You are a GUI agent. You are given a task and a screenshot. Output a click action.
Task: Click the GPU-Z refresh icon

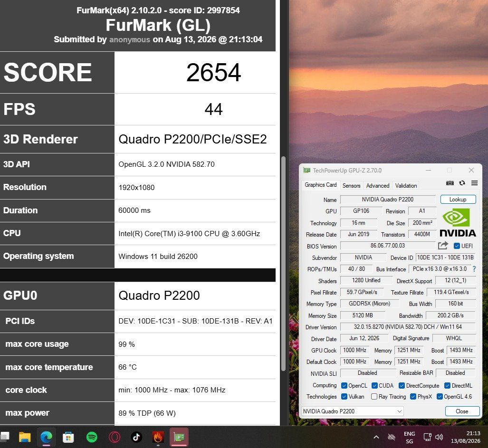point(462,183)
